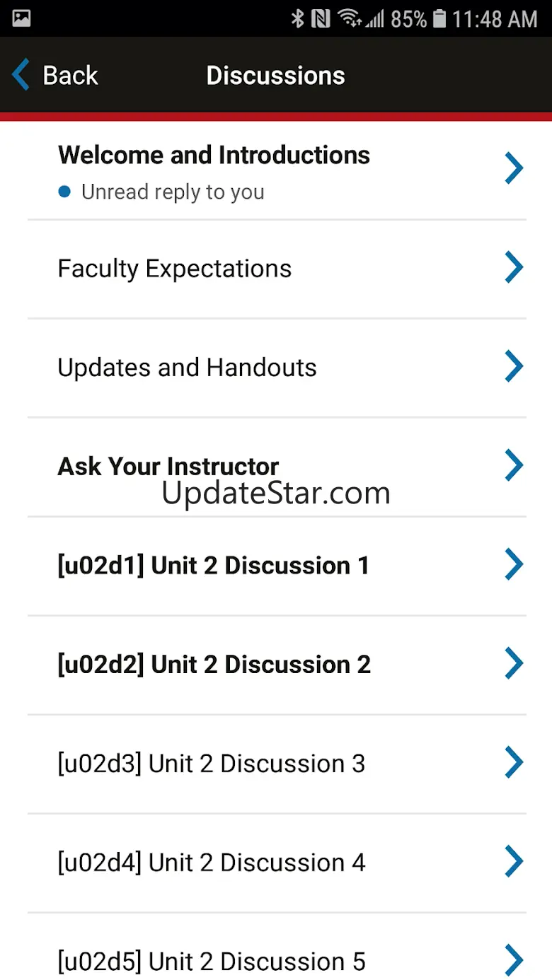The image size is (552, 980).
Task: Open [u02d2] Unit 2 Discussion 2
Action: [x=214, y=665]
